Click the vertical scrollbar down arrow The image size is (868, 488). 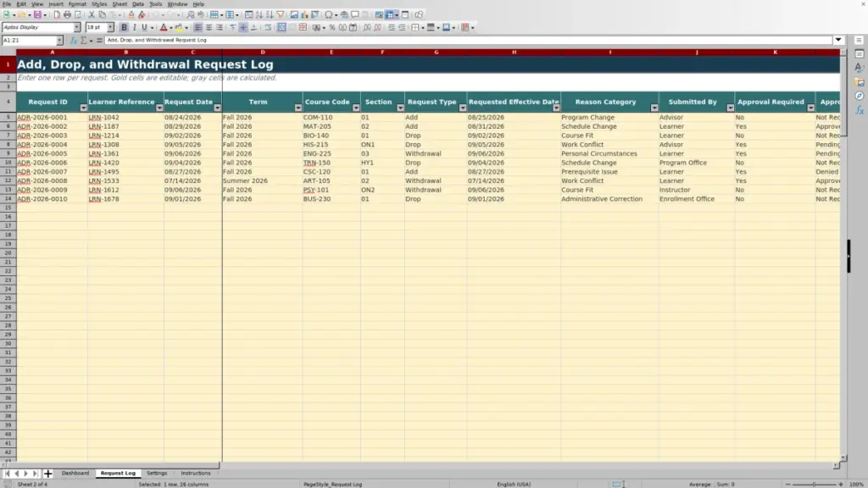click(843, 458)
